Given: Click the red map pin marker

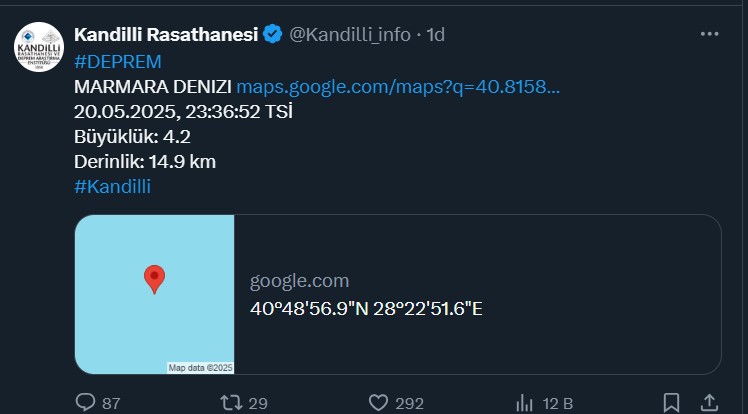Looking at the screenshot, I should [155, 279].
